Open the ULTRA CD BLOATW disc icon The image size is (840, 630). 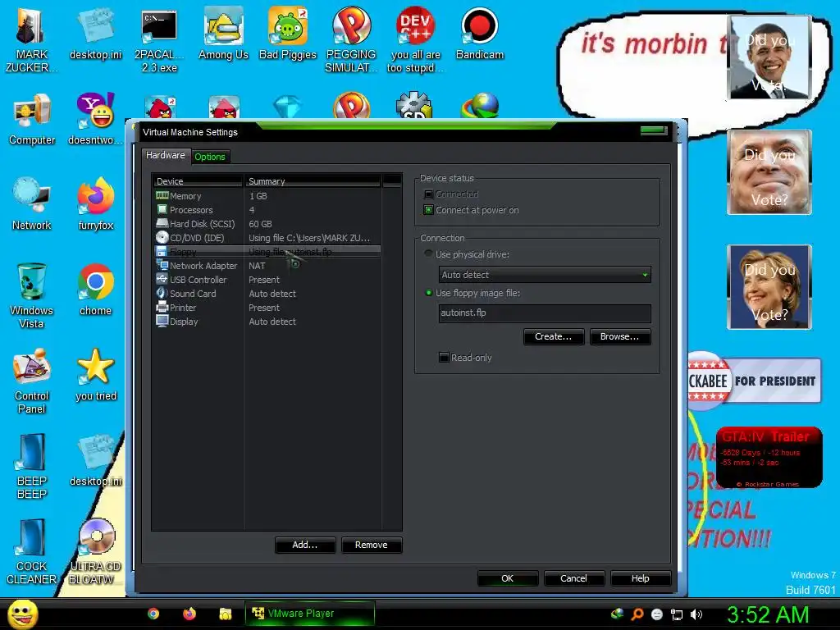tap(96, 552)
